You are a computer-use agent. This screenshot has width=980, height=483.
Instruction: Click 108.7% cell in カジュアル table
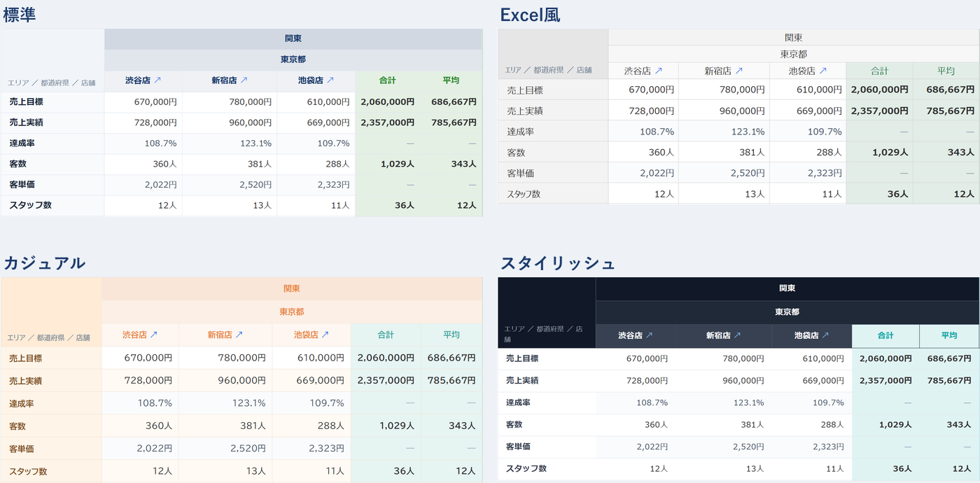pyautogui.click(x=140, y=403)
